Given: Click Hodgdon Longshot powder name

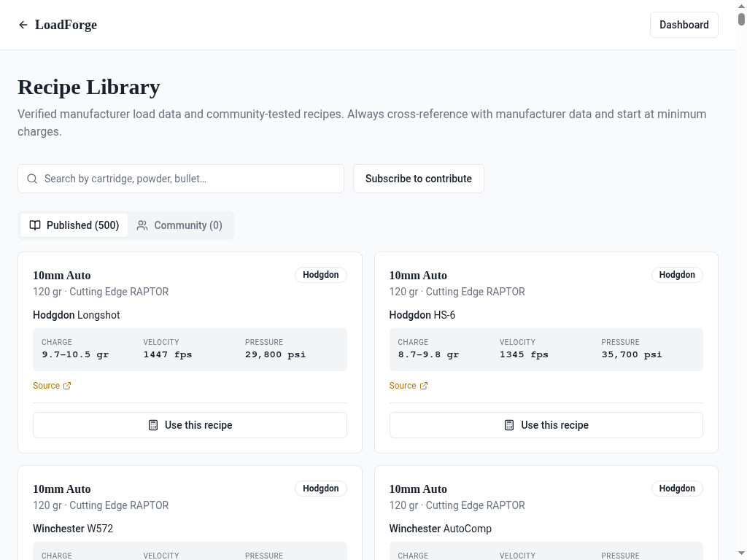Looking at the screenshot, I should point(76,315).
